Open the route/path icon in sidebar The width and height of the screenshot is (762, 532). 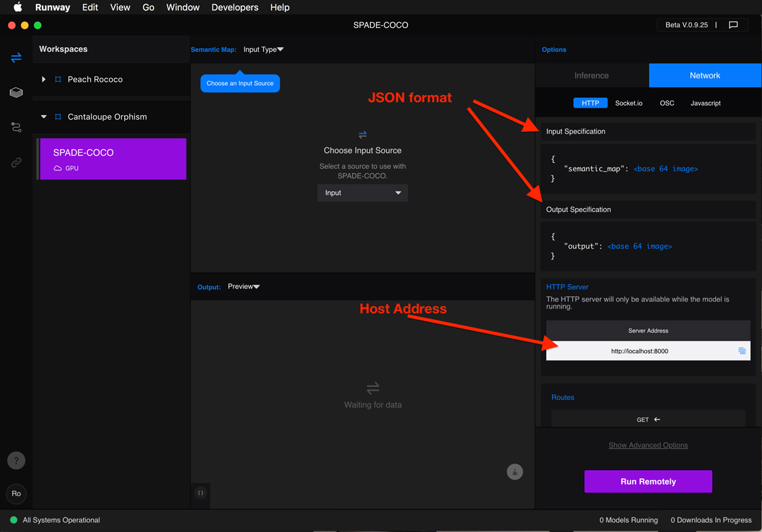tap(16, 127)
